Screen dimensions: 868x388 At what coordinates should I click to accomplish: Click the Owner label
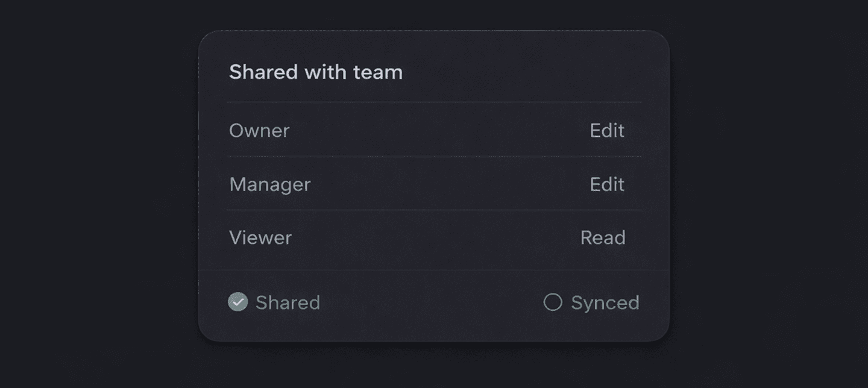(x=259, y=131)
